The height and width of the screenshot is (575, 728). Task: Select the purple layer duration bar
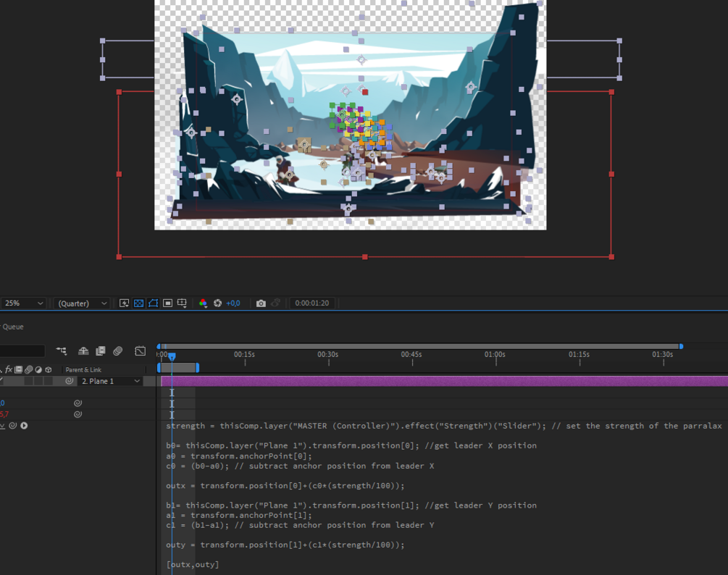click(x=444, y=382)
